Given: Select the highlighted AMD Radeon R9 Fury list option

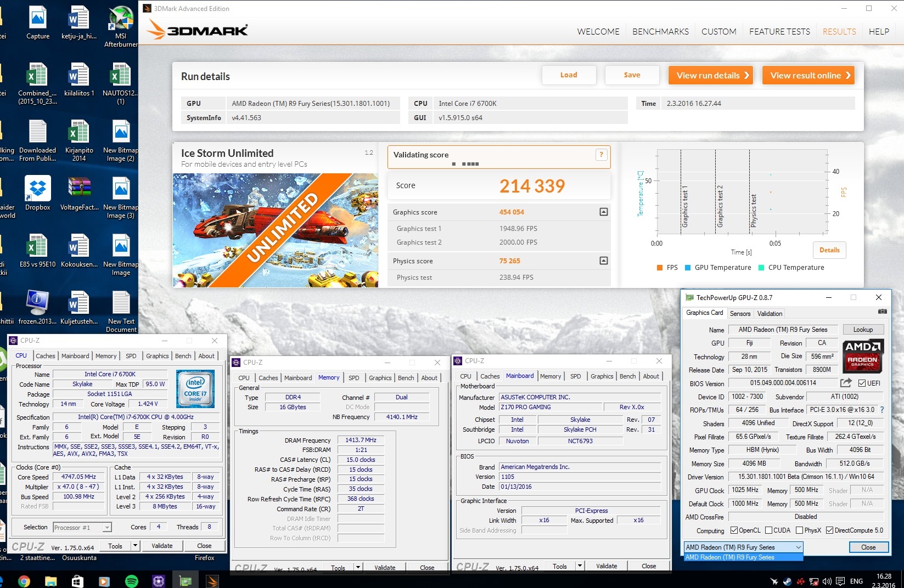Looking at the screenshot, I should [x=744, y=557].
